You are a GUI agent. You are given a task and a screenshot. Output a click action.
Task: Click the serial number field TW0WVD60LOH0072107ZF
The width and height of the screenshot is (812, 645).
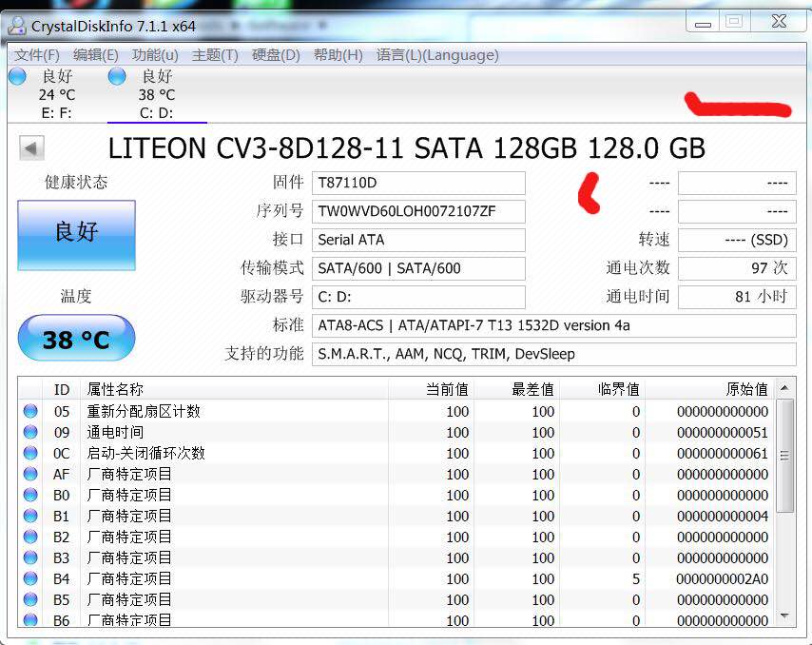pos(418,211)
